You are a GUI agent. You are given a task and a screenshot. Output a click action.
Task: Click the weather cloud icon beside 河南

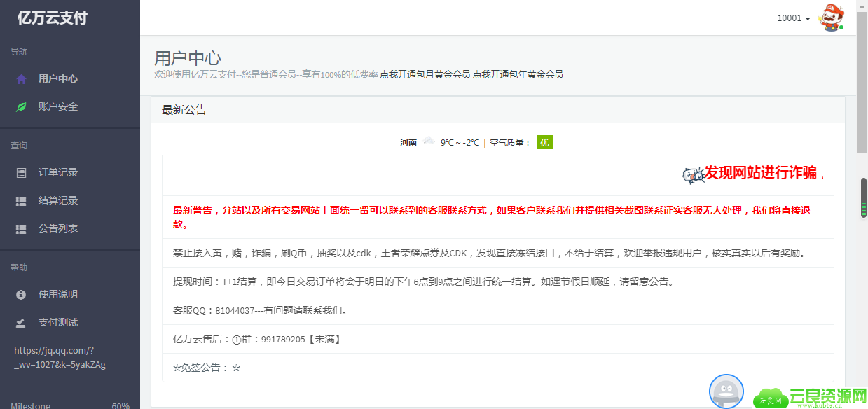click(x=428, y=141)
